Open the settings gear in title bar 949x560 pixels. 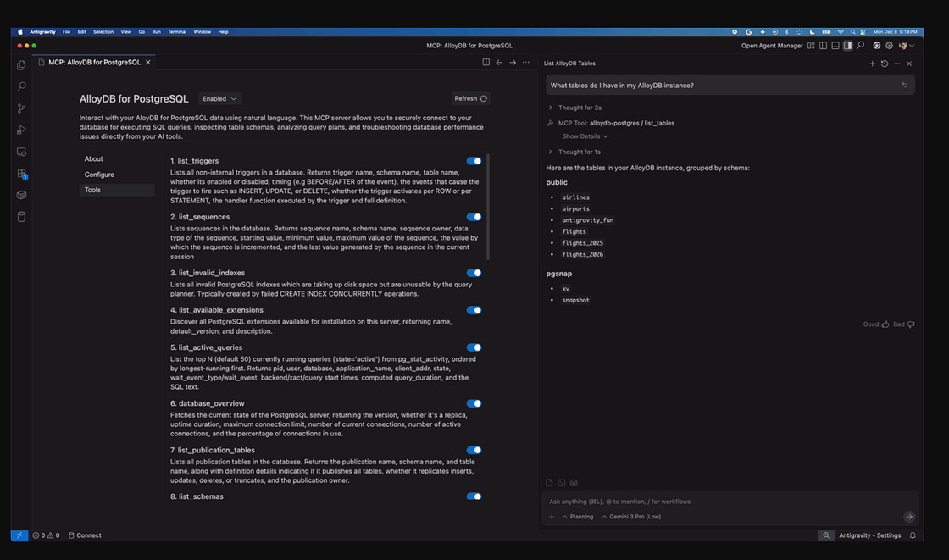(889, 46)
